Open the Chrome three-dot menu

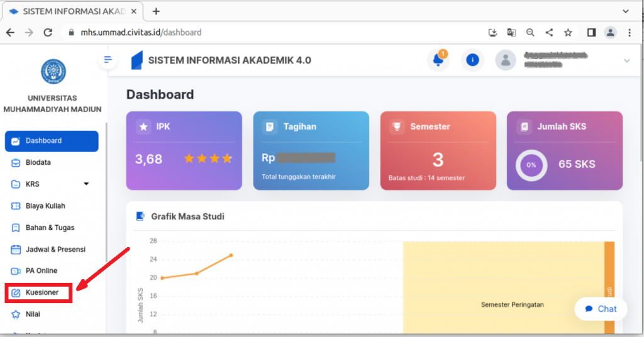[630, 32]
